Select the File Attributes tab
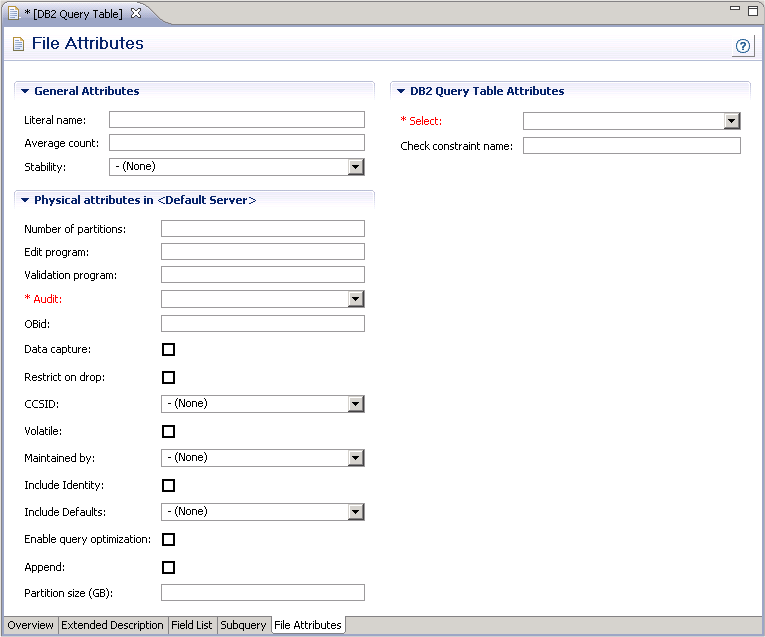Screen dimensions: 765x637 pyautogui.click(x=308, y=625)
